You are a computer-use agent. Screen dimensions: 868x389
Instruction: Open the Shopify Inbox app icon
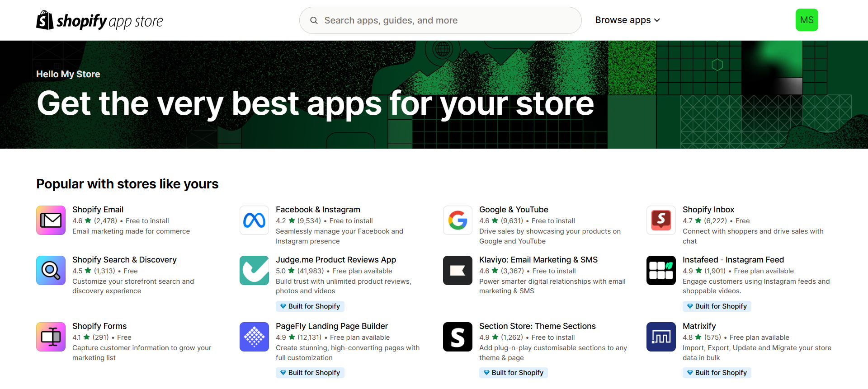[x=661, y=220]
